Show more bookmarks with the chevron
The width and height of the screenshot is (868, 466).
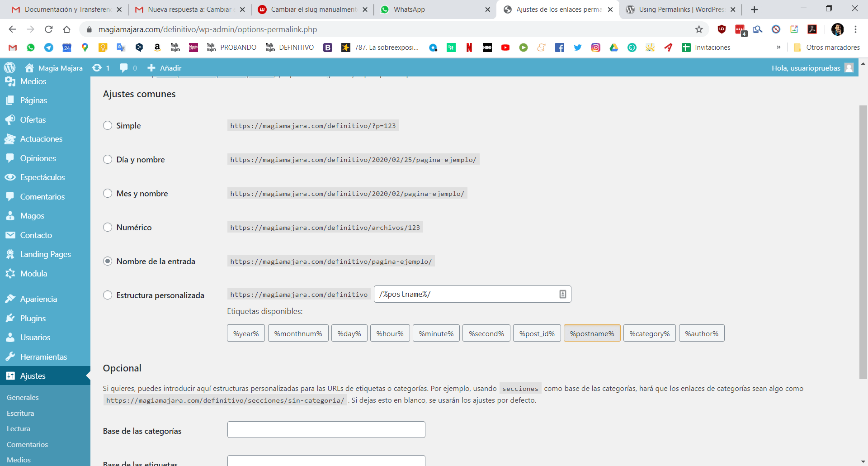778,48
